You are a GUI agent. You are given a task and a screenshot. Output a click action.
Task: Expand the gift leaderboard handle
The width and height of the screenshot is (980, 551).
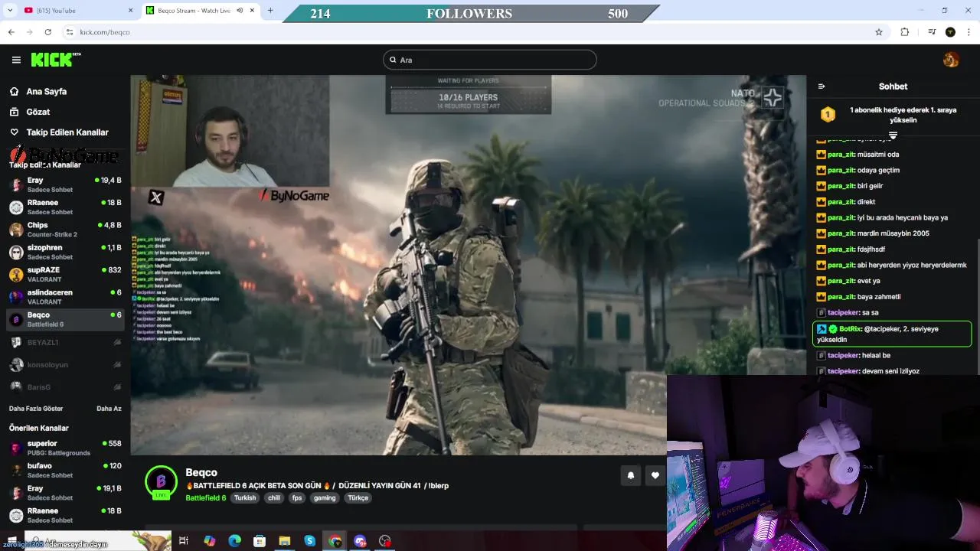[x=893, y=135]
